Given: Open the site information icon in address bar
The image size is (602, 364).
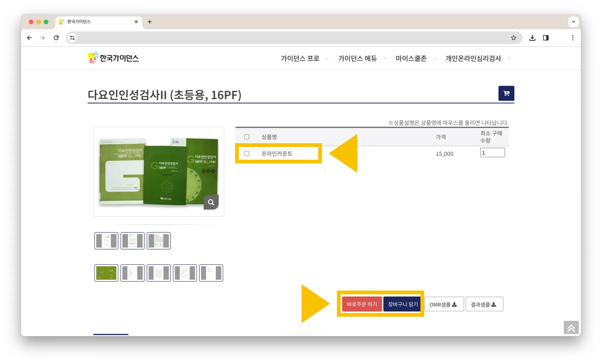Looking at the screenshot, I should pos(72,38).
